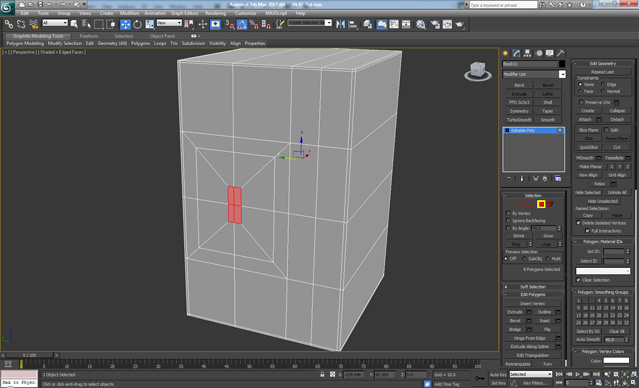Open the Create command panel tab

click(506, 53)
